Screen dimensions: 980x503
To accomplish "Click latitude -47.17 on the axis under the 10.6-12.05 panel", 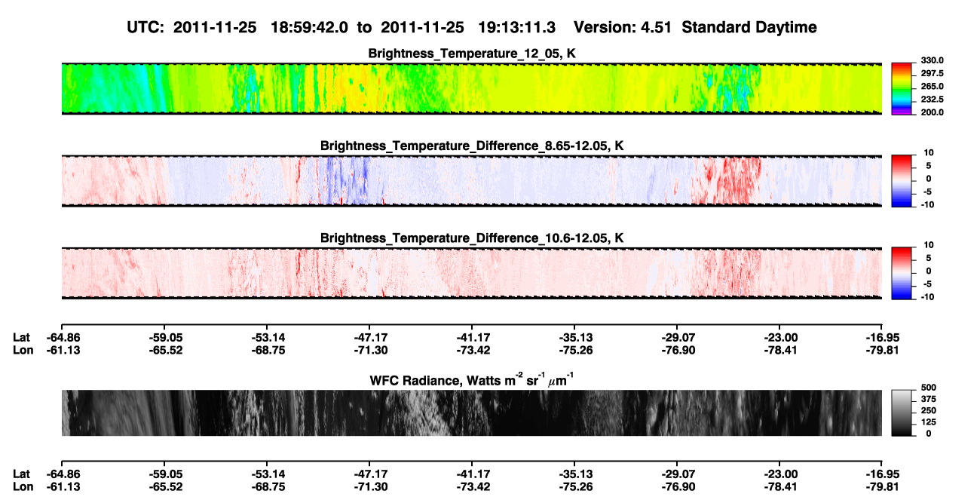I will 369,338.
